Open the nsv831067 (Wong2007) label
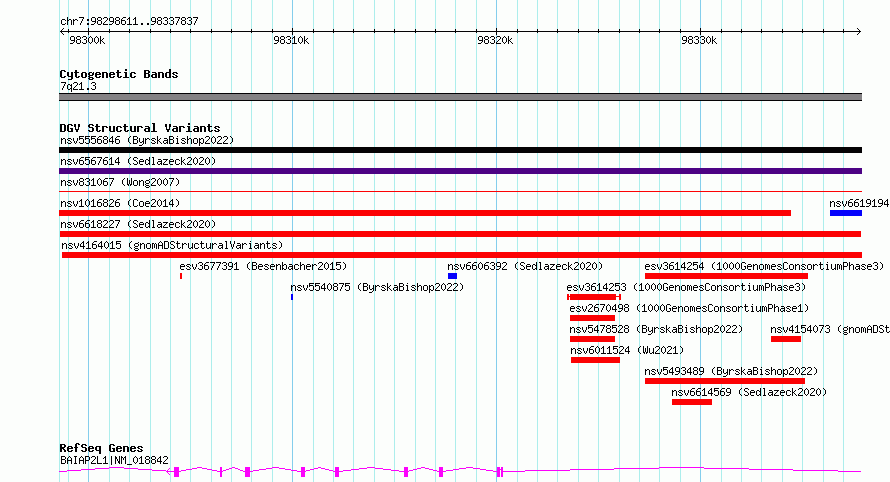 (120, 182)
